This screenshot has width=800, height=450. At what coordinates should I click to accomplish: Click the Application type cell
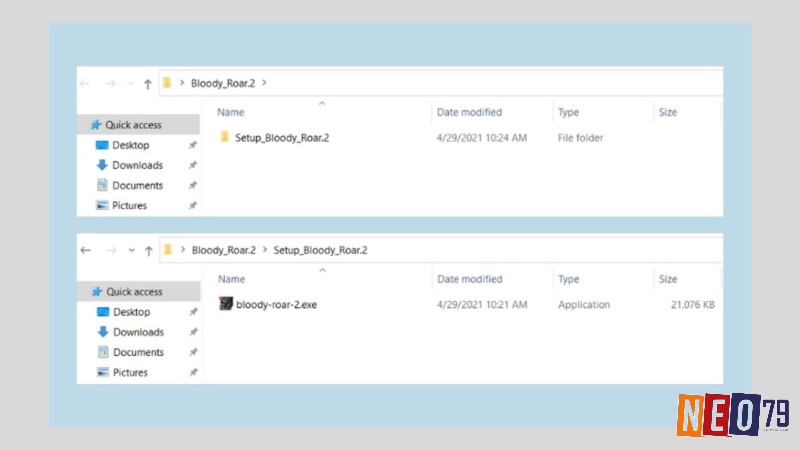coord(584,305)
